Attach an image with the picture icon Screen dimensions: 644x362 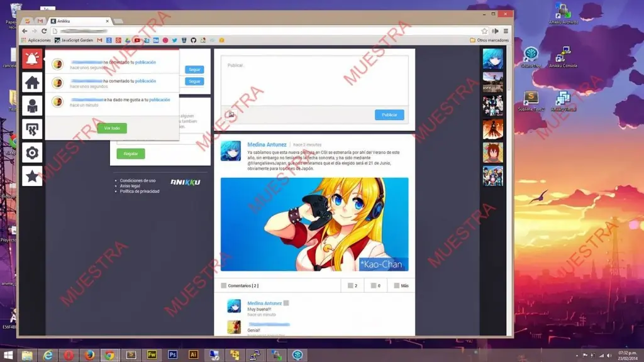tap(231, 114)
